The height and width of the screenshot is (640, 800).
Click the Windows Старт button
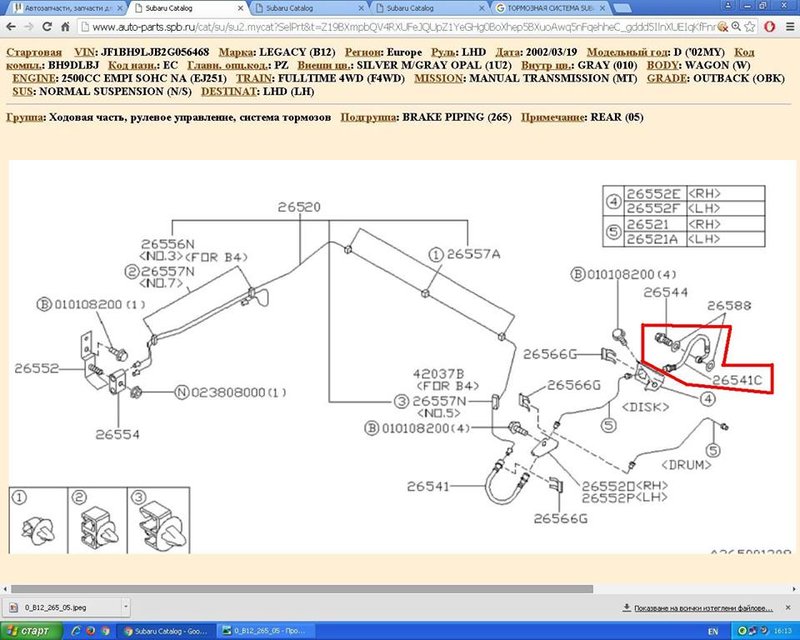tap(31, 631)
